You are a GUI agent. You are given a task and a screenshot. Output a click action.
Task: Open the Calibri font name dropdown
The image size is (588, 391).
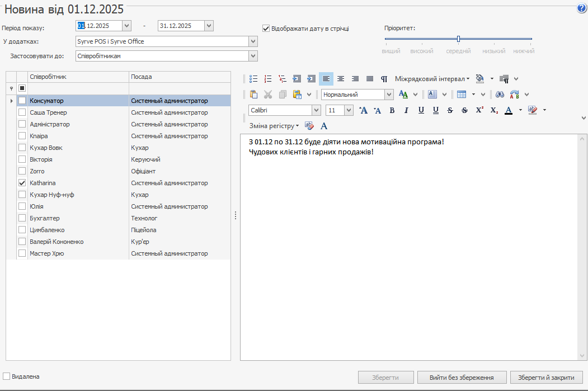(316, 110)
